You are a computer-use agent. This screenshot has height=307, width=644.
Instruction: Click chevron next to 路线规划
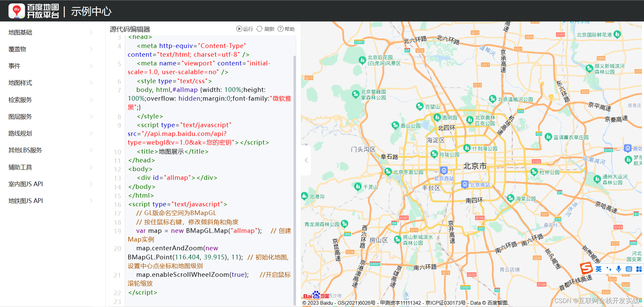point(91,134)
